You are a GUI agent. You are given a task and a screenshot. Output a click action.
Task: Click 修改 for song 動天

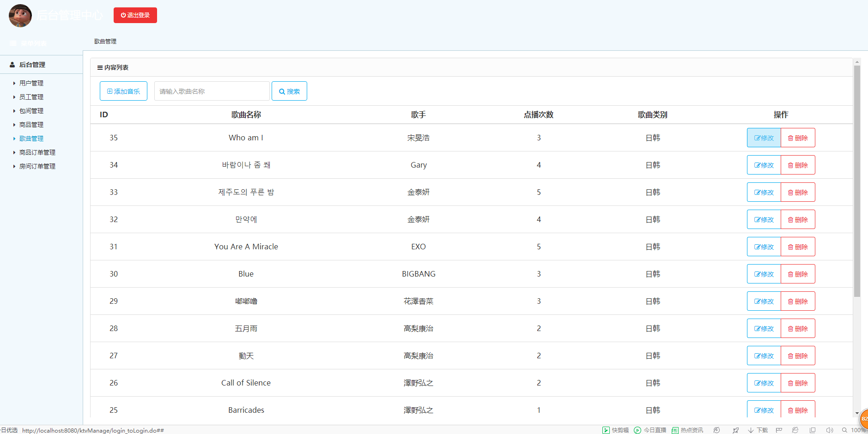point(764,356)
